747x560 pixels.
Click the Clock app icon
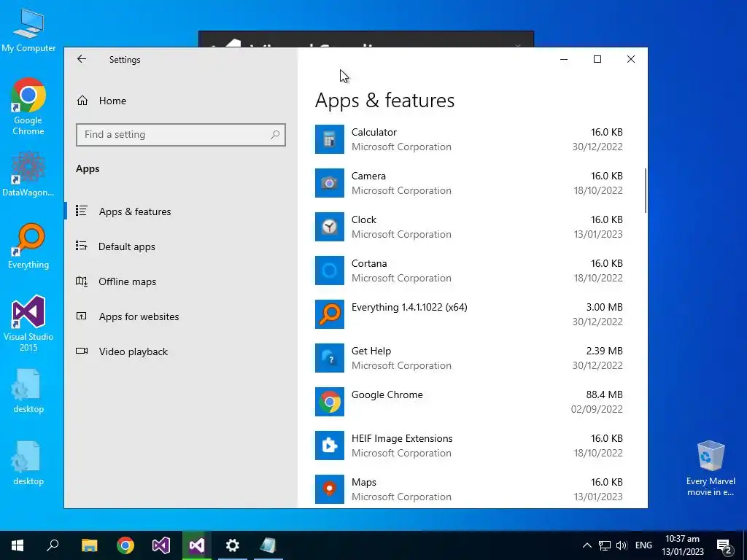point(329,227)
